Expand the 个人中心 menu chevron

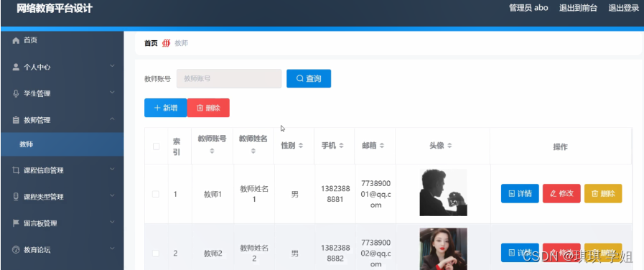tap(112, 66)
